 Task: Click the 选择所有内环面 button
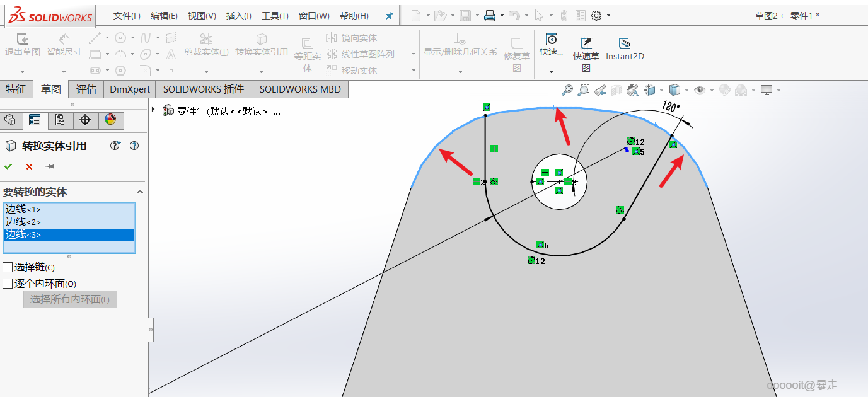(x=70, y=299)
